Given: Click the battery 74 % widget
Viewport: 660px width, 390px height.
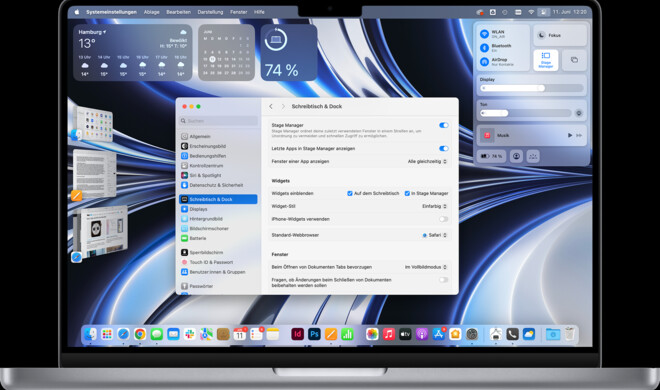Looking at the screenshot, I should tap(289, 53).
